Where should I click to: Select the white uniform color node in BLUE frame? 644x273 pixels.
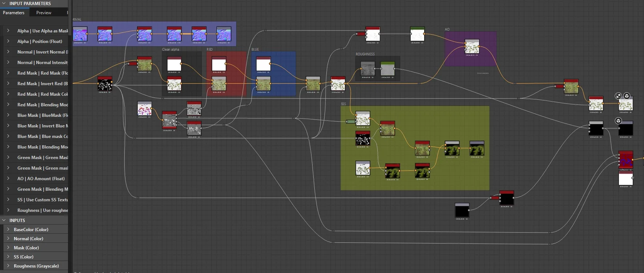[263, 64]
